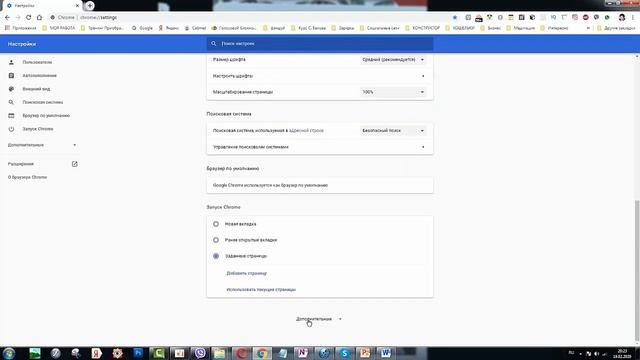640x360 pixels.
Task: Open the Яндекс bookmark
Action: tap(169, 28)
